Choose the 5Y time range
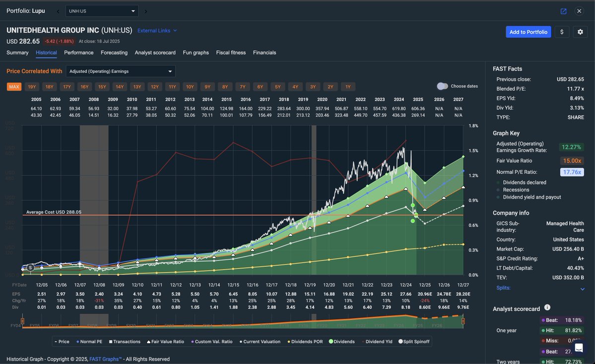 point(278,87)
